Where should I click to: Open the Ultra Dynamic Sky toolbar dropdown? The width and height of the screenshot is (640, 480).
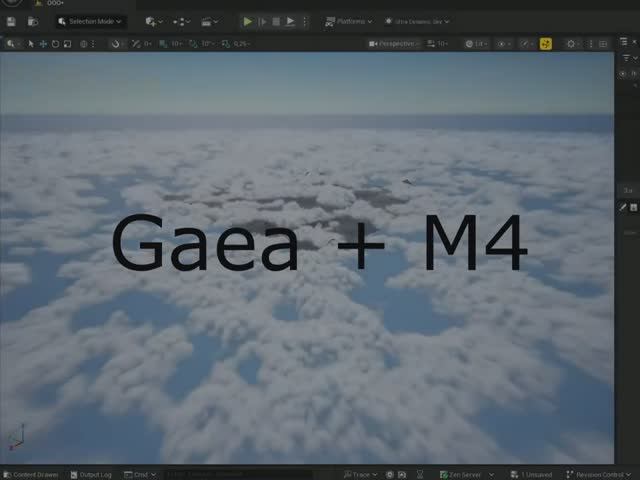[417, 22]
